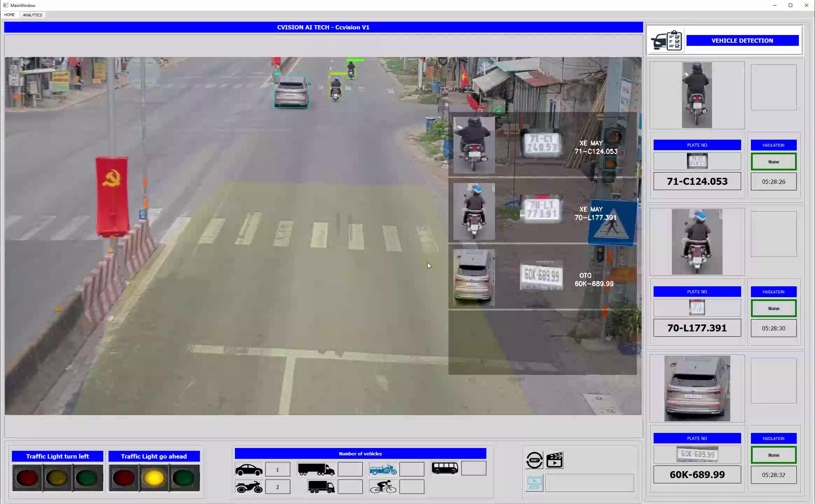Screen dimensions: 815x504
Task: Select plate number 60K-689.99 in panel
Action: [x=697, y=475]
